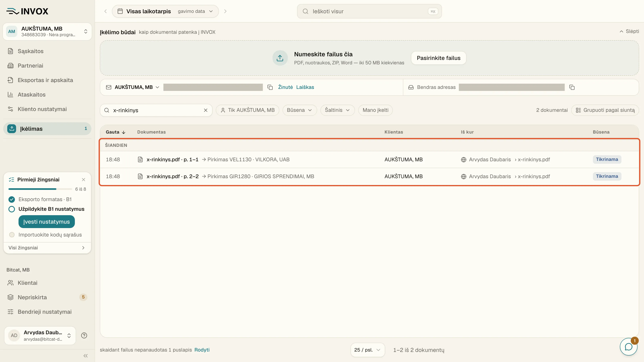Click document icon of x-rinkinys.pdf p. 2–2

click(x=140, y=176)
